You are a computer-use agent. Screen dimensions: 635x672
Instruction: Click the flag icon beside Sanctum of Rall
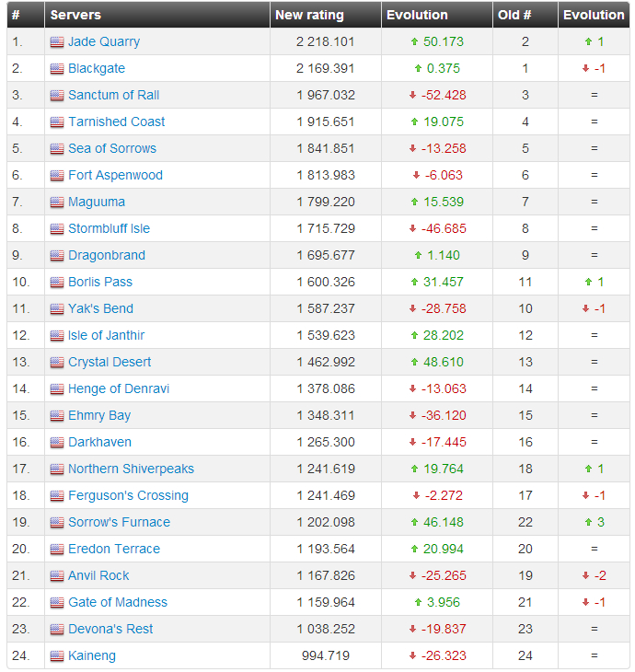click(56, 95)
